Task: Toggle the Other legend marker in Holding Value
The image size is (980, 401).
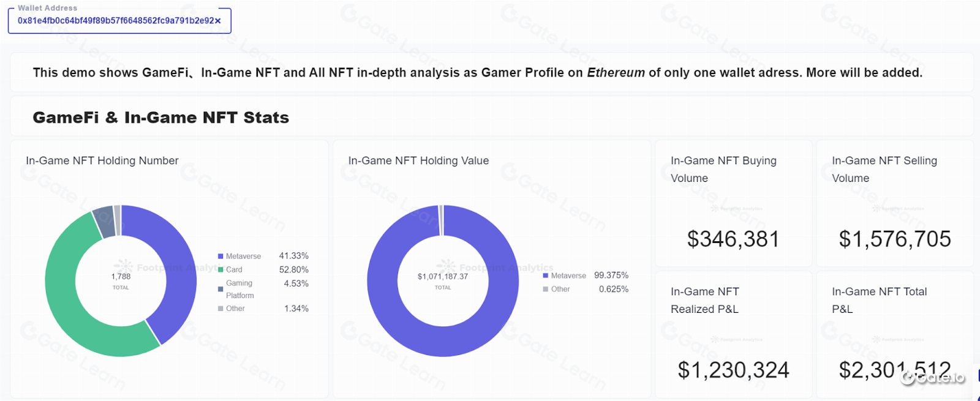Action: click(x=546, y=290)
